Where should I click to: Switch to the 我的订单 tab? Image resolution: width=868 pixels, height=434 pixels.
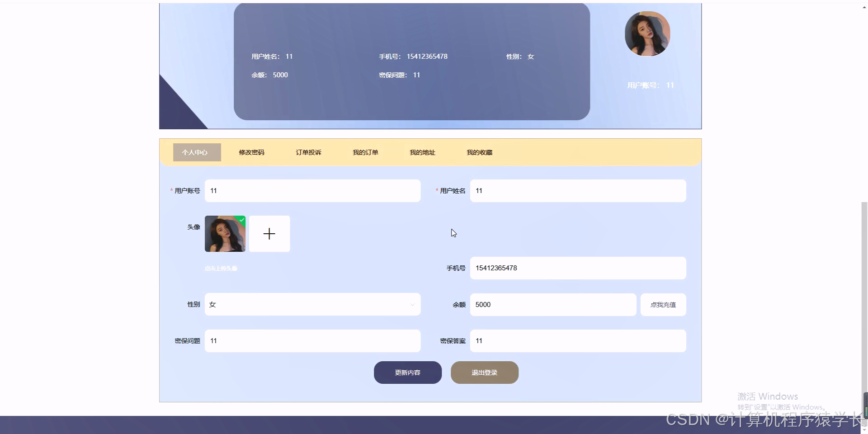[365, 152]
